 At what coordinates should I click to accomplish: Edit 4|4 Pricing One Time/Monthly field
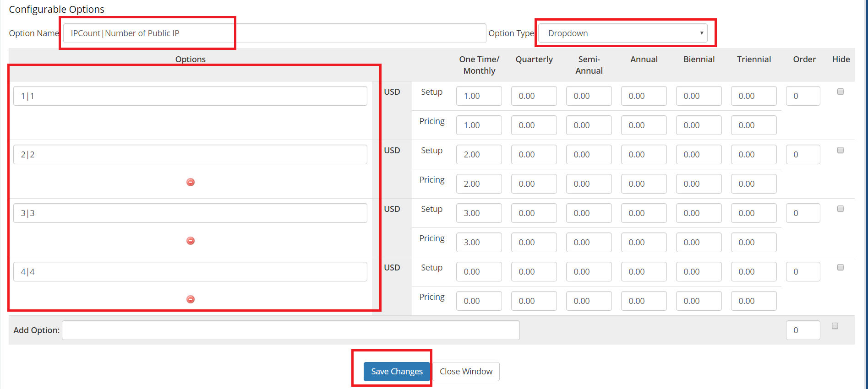tap(479, 301)
